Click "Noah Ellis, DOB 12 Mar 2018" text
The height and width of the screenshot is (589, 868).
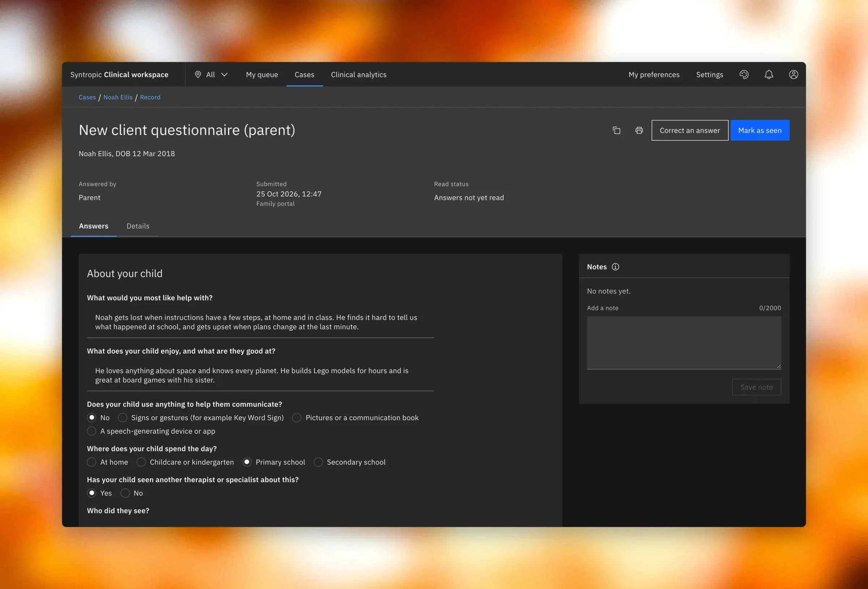[127, 154]
